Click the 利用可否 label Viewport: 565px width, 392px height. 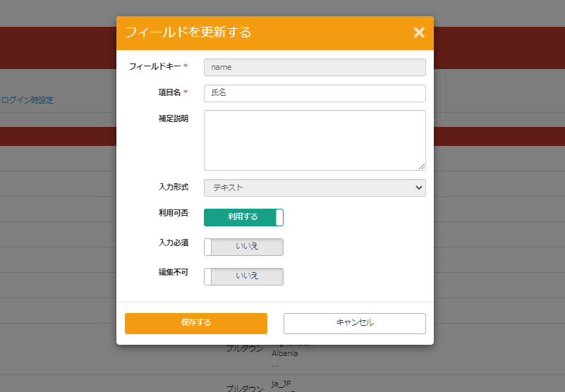tap(173, 212)
